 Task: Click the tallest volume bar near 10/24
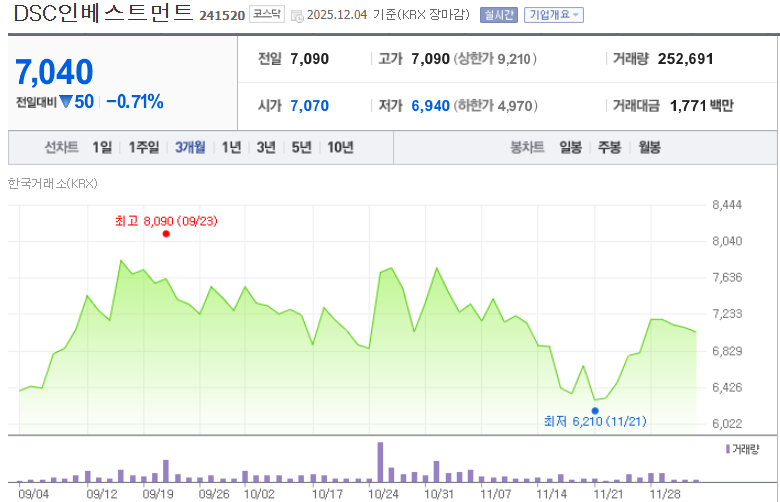point(381,462)
